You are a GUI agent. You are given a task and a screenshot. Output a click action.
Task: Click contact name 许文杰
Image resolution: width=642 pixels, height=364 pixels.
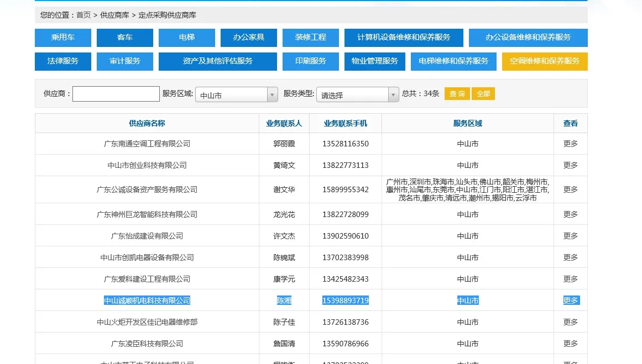[284, 236]
